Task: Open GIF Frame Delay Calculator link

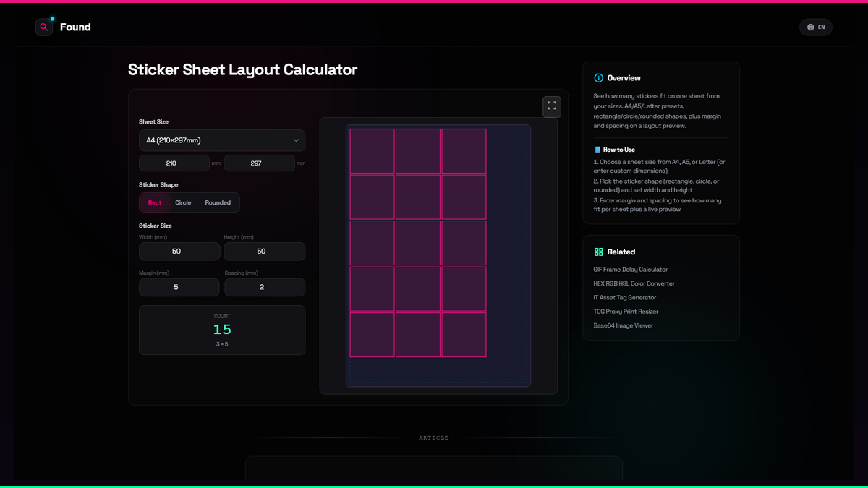Action: coord(631,270)
